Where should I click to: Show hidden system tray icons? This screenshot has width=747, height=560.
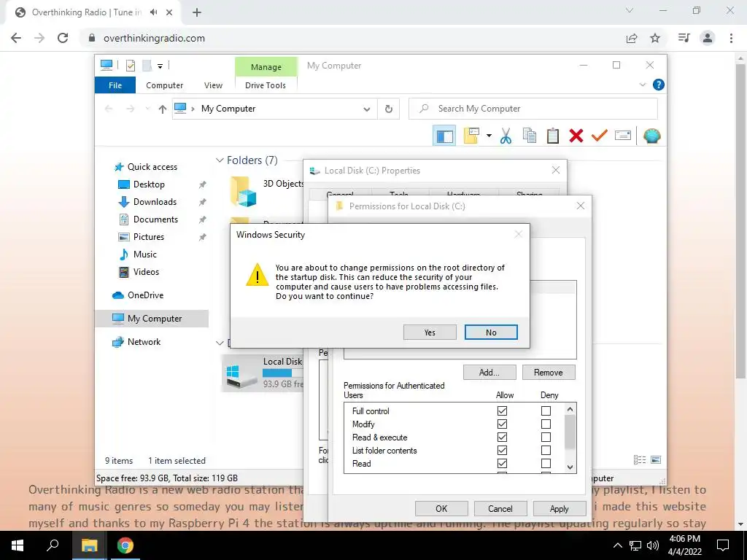click(617, 545)
